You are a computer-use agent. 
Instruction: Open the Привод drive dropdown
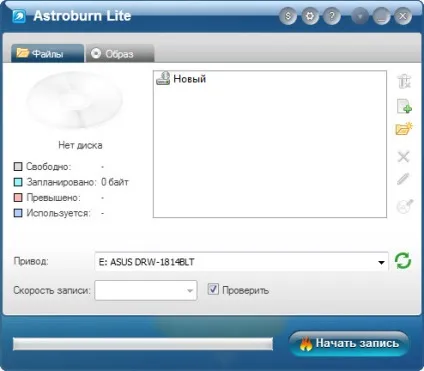pos(242,262)
